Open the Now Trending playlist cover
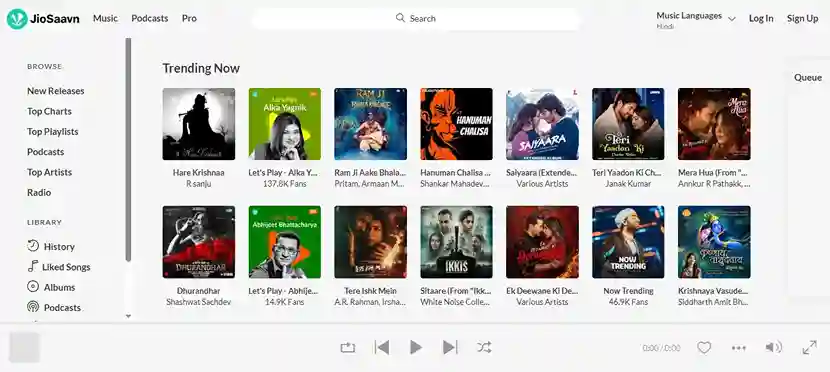The width and height of the screenshot is (830, 372). 628,242
